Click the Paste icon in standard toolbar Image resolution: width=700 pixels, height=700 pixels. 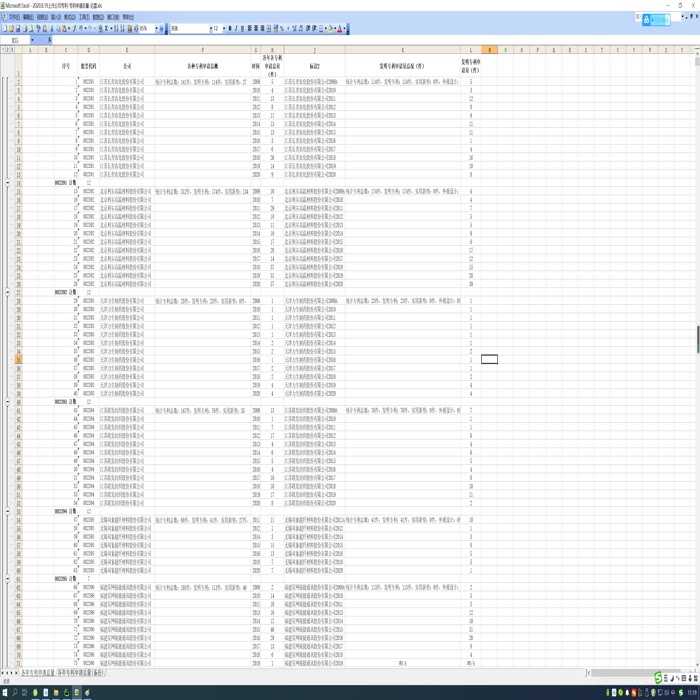pyautogui.click(x=64, y=29)
